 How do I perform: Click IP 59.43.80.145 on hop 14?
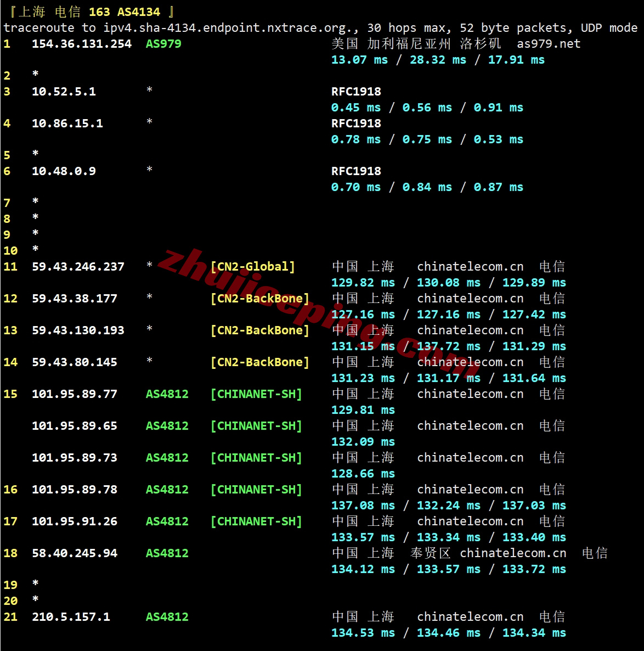[x=75, y=362]
